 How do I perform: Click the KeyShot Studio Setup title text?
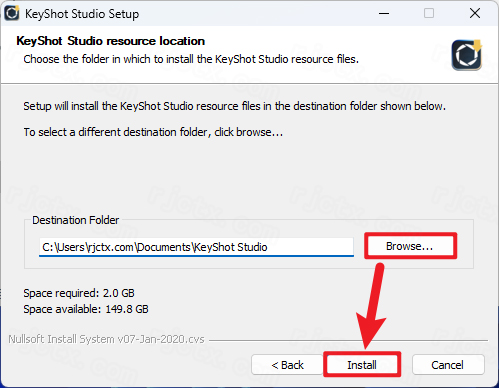82,14
